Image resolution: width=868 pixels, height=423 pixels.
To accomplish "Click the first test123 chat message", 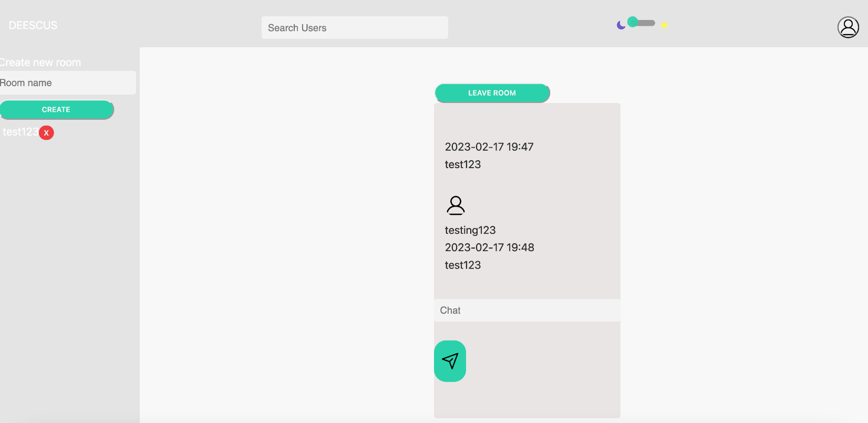I will (463, 164).
